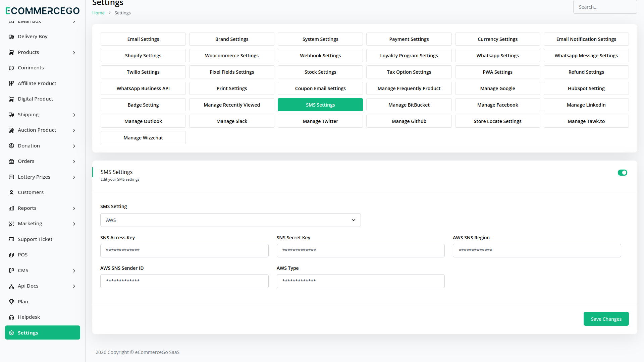This screenshot has height=362, width=644.
Task: Focus the SNS Secret Key field
Action: pyautogui.click(x=361, y=251)
